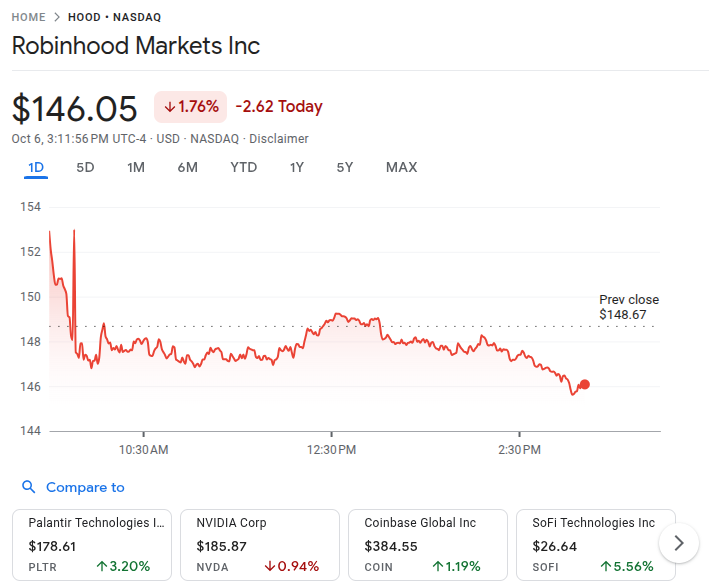This screenshot has width=709, height=588.
Task: Show the 1M price history
Action: pos(136,167)
